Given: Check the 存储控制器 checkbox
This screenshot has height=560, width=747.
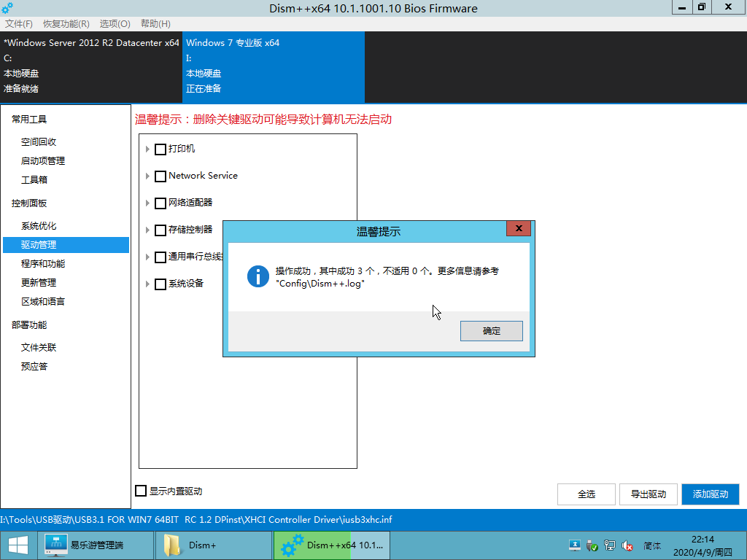Looking at the screenshot, I should [160, 230].
